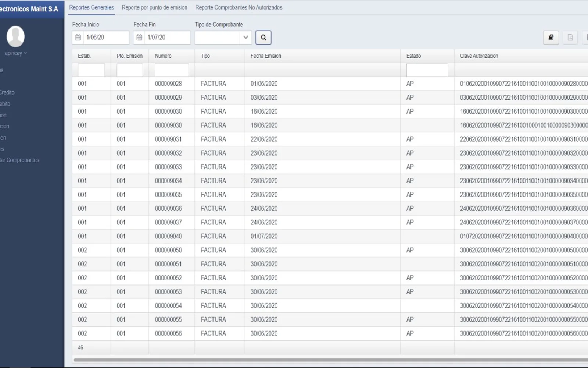Click emission date 03/06/2020
This screenshot has width=588, height=368.
[264, 98]
